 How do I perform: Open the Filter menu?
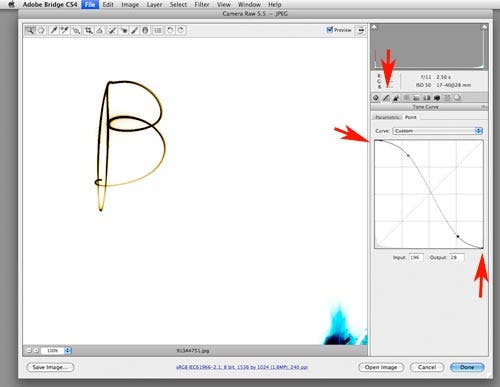(202, 5)
